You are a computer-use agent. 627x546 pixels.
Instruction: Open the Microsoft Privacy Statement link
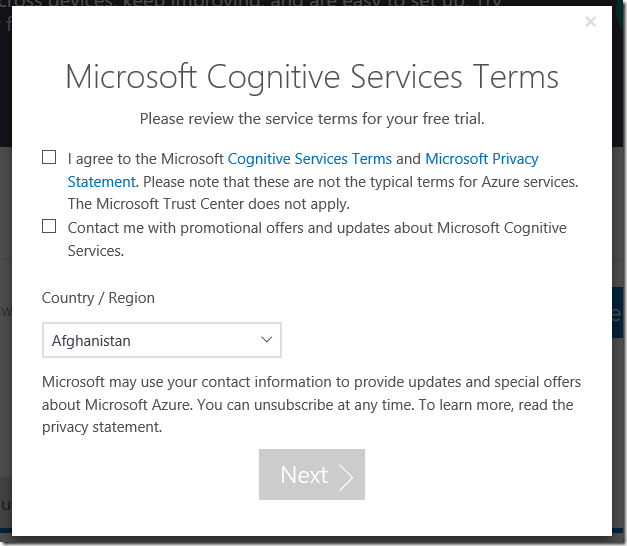482,158
